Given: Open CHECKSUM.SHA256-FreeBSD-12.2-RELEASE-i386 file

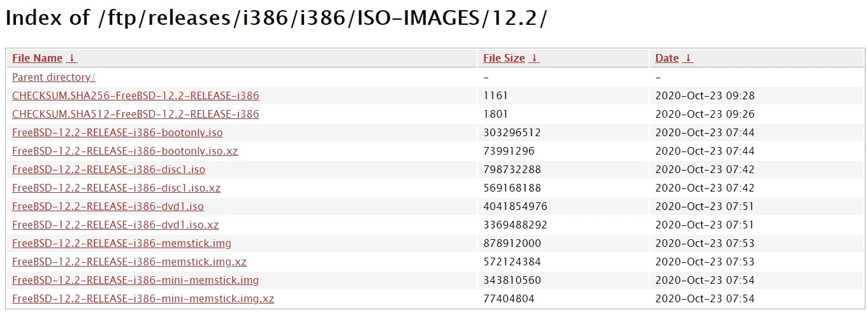Looking at the screenshot, I should (136, 95).
